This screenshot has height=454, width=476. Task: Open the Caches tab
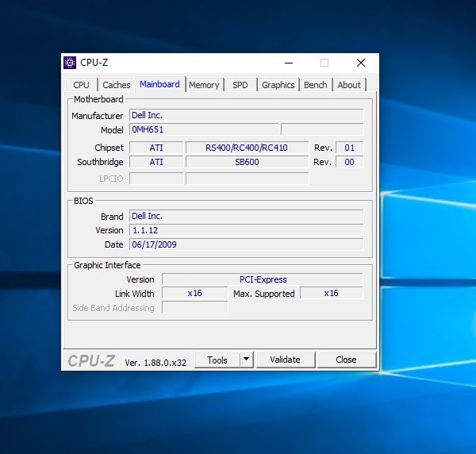117,85
